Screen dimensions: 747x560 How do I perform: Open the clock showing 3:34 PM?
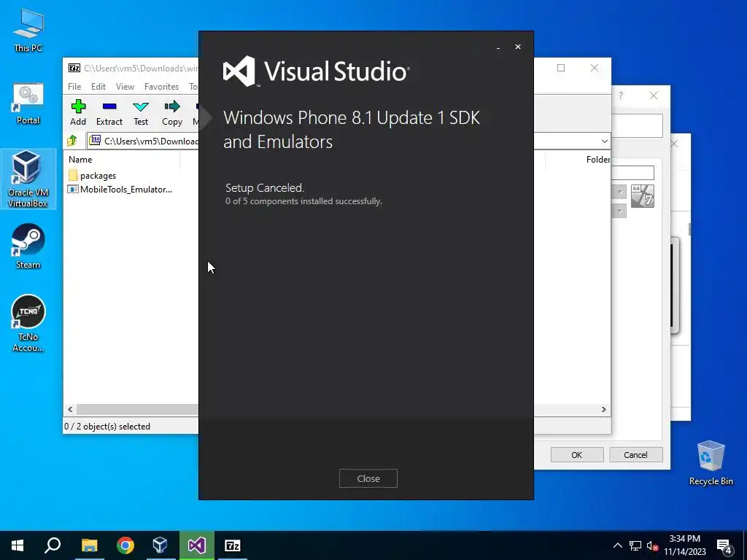[x=684, y=545]
